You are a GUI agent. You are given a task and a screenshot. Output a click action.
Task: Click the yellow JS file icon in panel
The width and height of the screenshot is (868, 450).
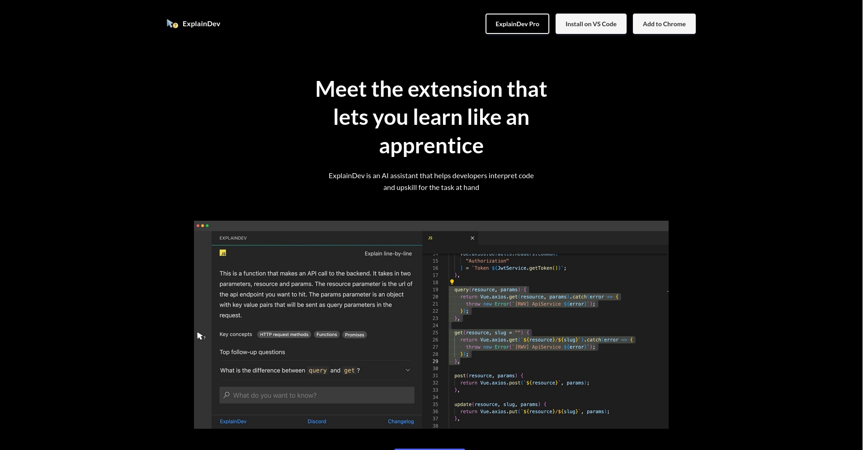[x=223, y=253]
